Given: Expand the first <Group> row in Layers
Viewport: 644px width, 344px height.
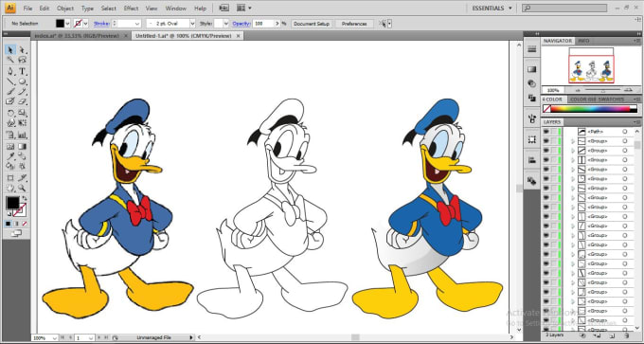Looking at the screenshot, I should [x=573, y=141].
